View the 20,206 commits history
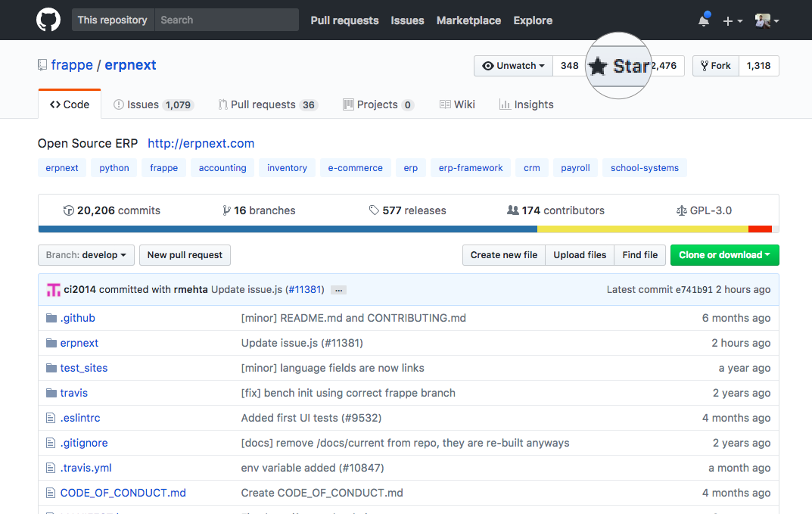 coord(112,210)
